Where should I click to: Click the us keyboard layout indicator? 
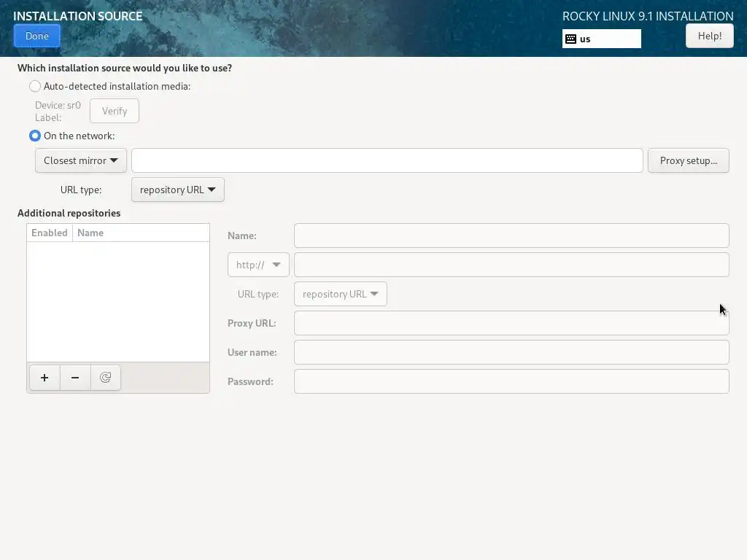(602, 39)
